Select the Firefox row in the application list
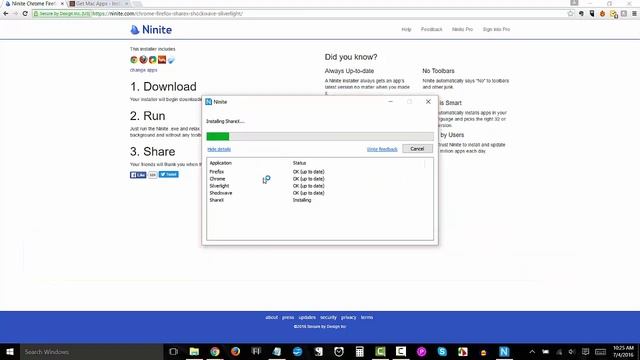The height and width of the screenshot is (360, 640). (320, 172)
